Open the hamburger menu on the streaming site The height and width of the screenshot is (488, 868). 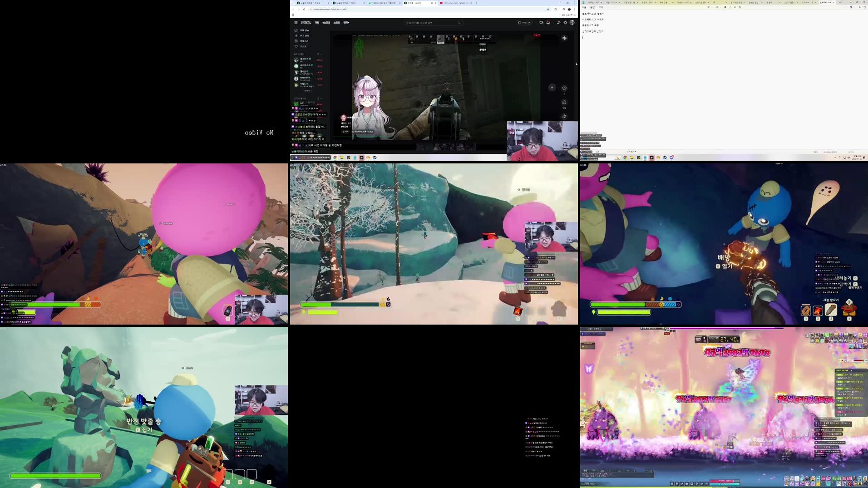click(x=296, y=22)
